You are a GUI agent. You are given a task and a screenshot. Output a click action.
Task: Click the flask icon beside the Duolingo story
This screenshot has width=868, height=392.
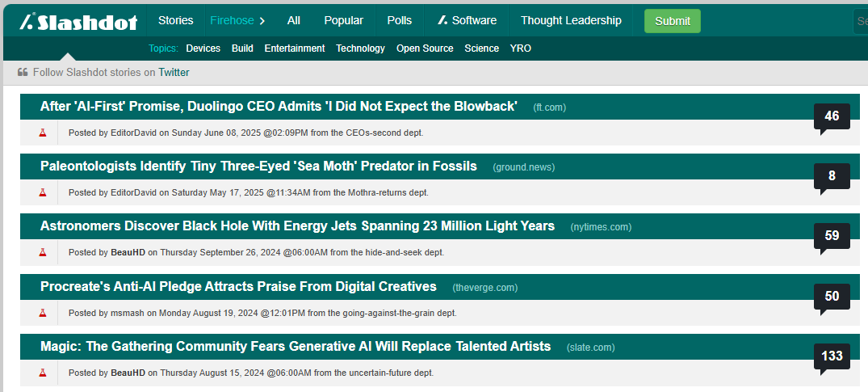[43, 133]
